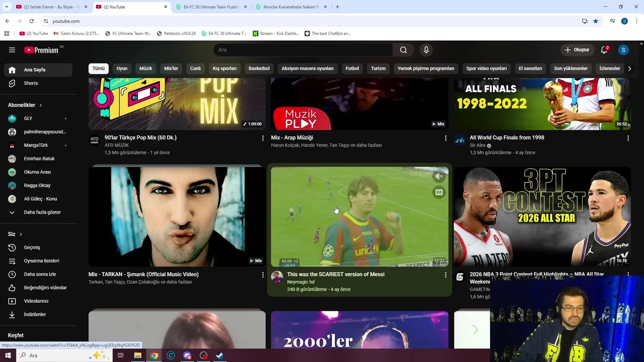Show more category chips arrow

coord(629,68)
